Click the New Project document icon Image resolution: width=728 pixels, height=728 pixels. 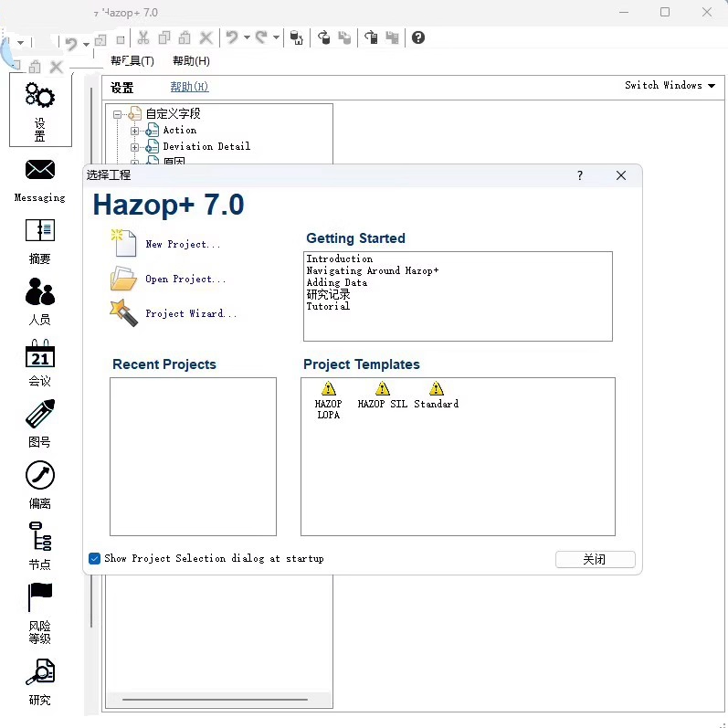pyautogui.click(x=124, y=243)
